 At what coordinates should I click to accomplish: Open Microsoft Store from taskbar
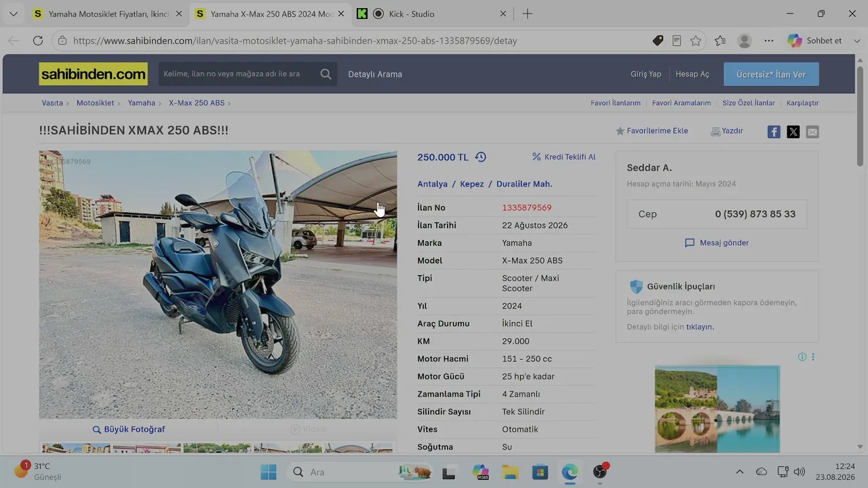[x=540, y=472]
